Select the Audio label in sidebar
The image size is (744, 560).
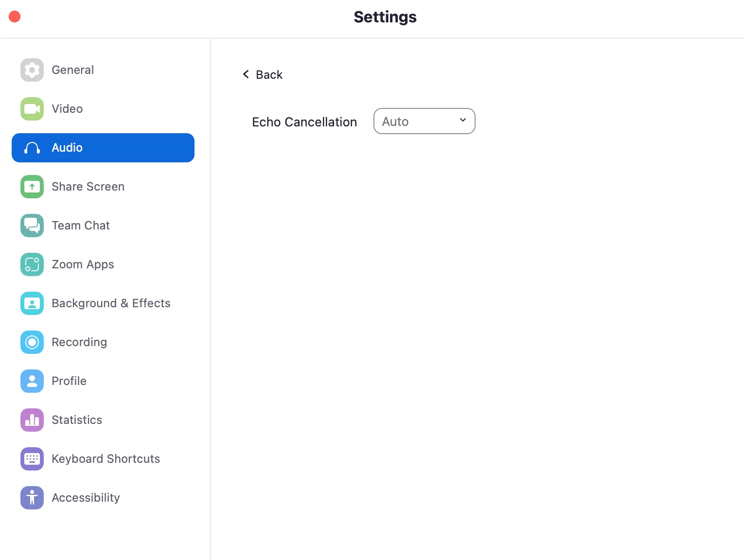pyautogui.click(x=67, y=148)
